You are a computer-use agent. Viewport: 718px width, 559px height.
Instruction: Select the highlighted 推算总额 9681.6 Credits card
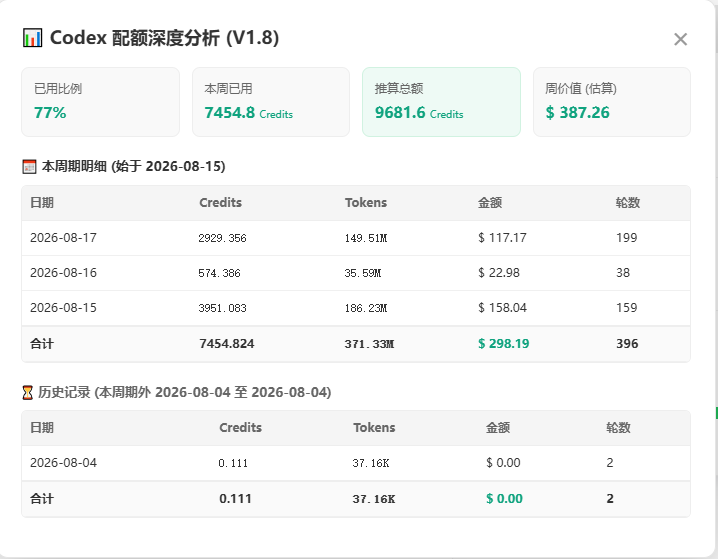(x=441, y=102)
